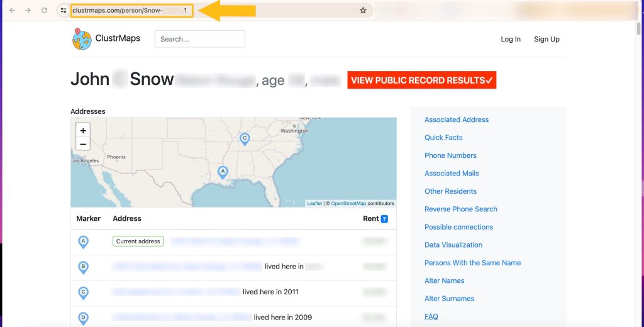This screenshot has width=644, height=327.
Task: Click the Rent help question mark icon
Action: coord(384,219)
